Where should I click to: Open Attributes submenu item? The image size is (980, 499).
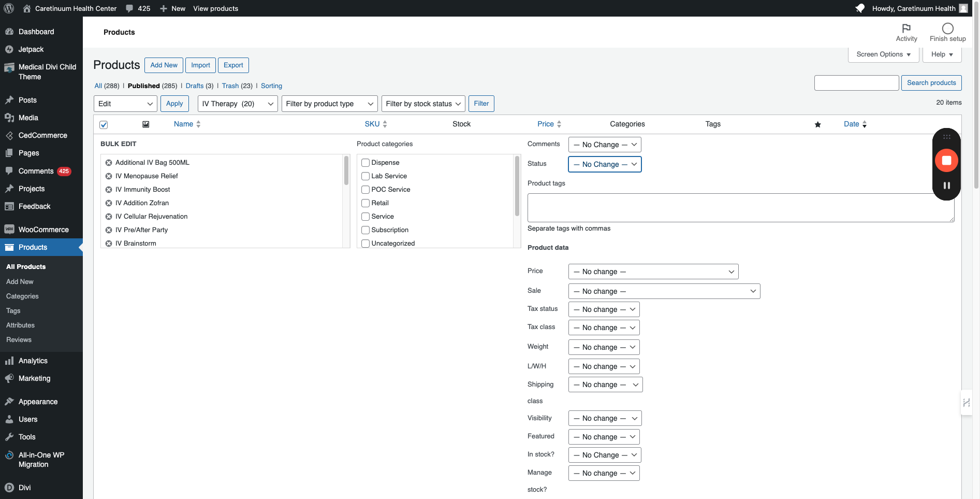click(20, 325)
